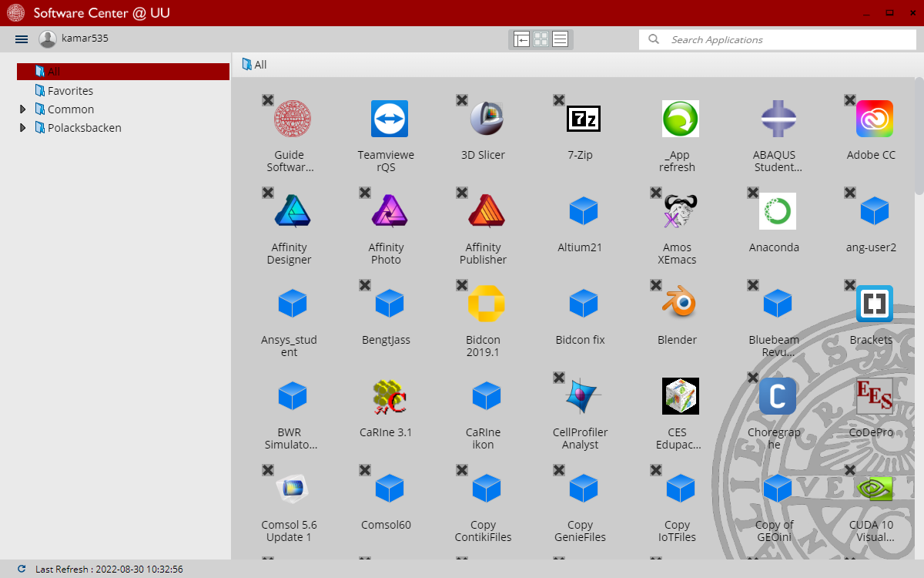Open Affinity Publisher icon
Screen dimensions: 924x578
(487, 211)
